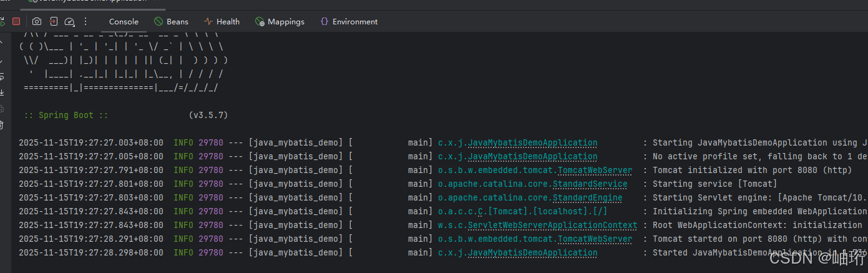This screenshot has height=273, width=868.
Task: Click timestamp '2025-11-15T19:27:27.803+08:00'
Action: point(91,197)
